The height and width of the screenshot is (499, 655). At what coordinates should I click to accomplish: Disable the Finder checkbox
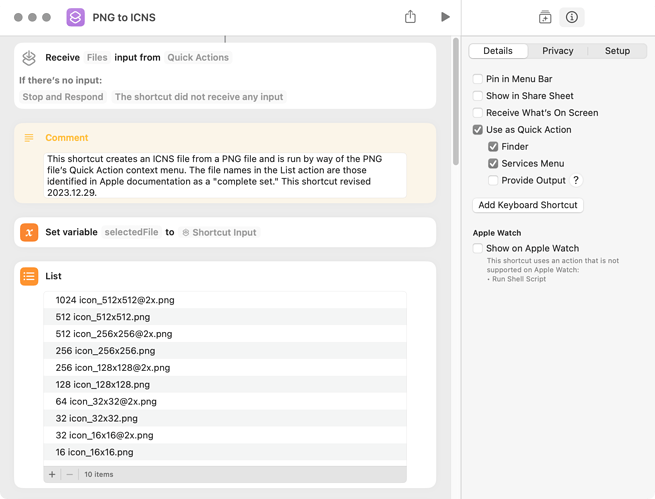point(493,147)
